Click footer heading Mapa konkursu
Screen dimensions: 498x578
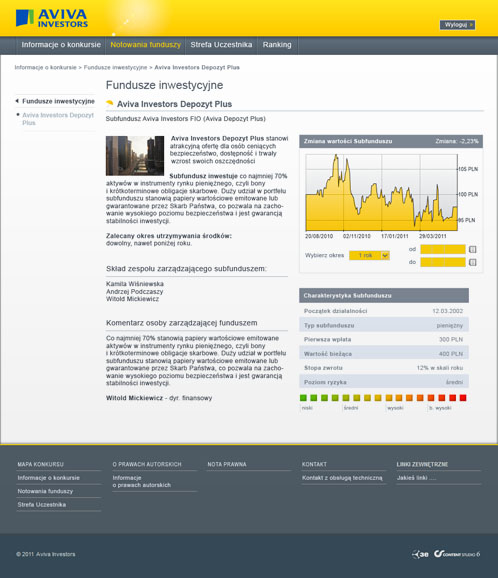pos(41,464)
